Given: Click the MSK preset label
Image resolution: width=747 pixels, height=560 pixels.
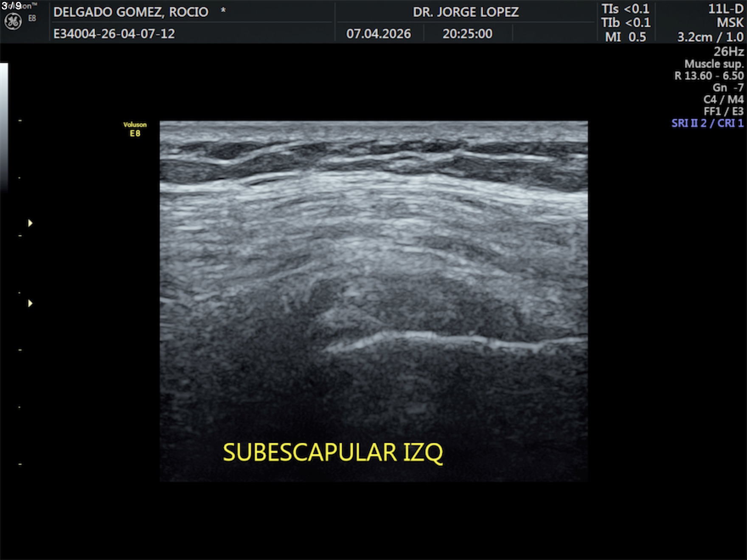Looking at the screenshot, I should [730, 23].
